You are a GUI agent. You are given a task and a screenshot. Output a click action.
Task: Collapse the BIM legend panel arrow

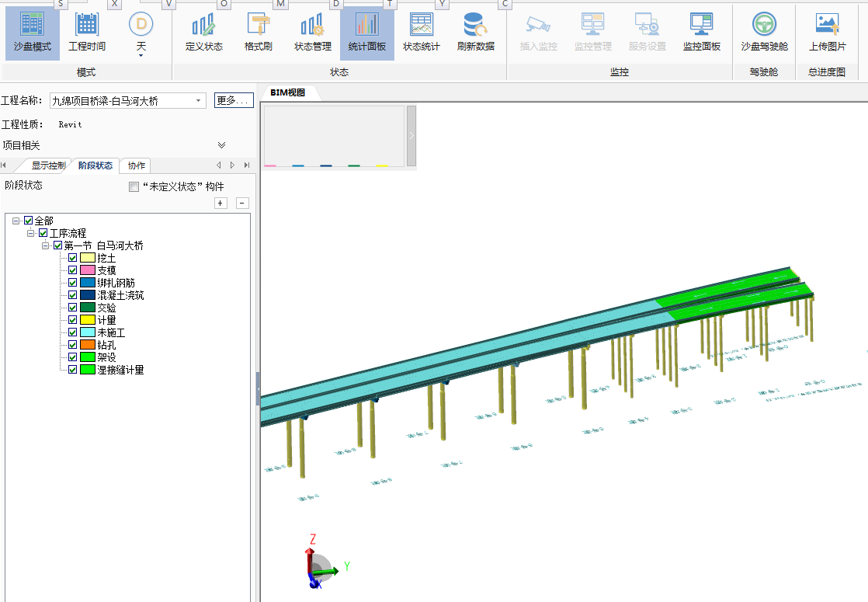[411, 136]
